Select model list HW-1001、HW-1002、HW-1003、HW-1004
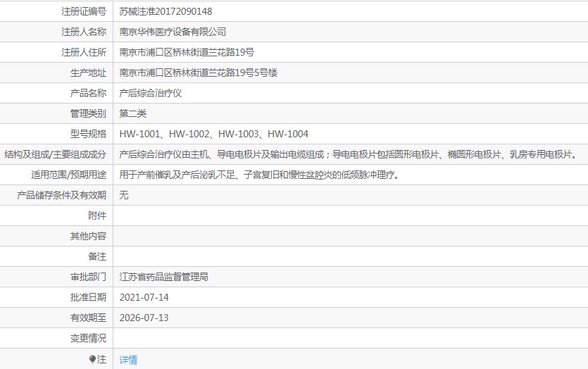Screen dimensions: 588x369 (x=214, y=134)
